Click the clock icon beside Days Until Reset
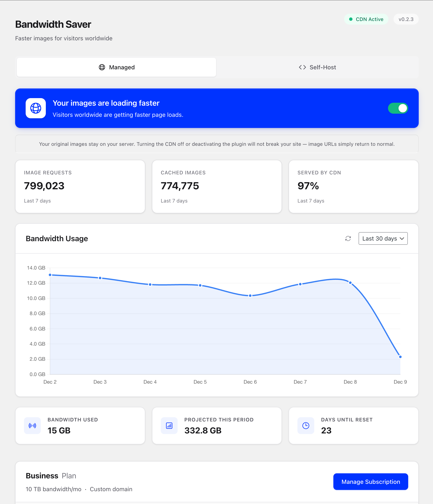 pos(306,425)
